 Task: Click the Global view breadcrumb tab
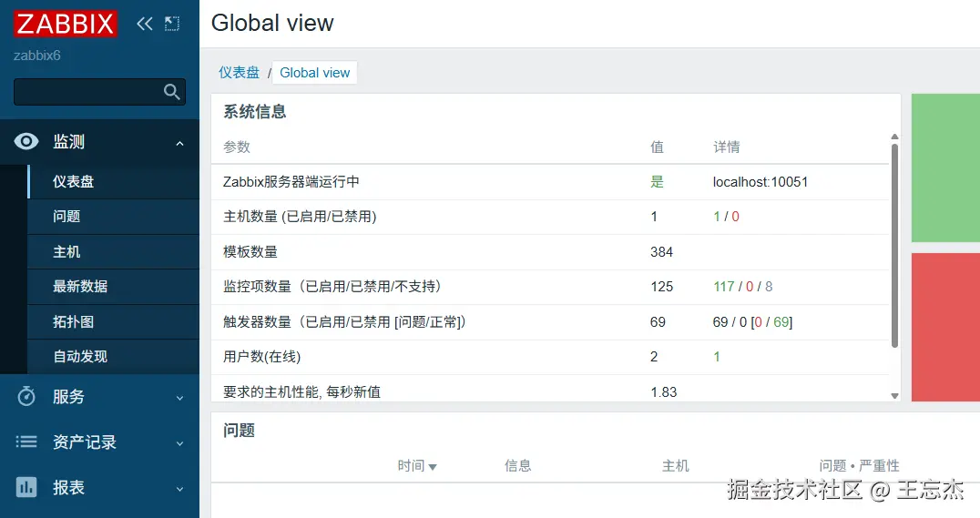tap(315, 73)
